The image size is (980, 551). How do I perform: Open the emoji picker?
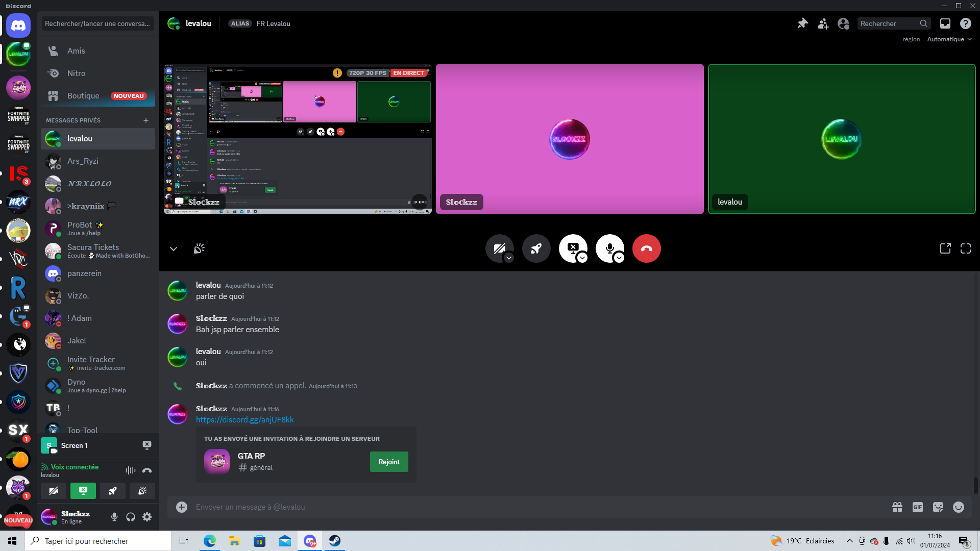tap(959, 507)
